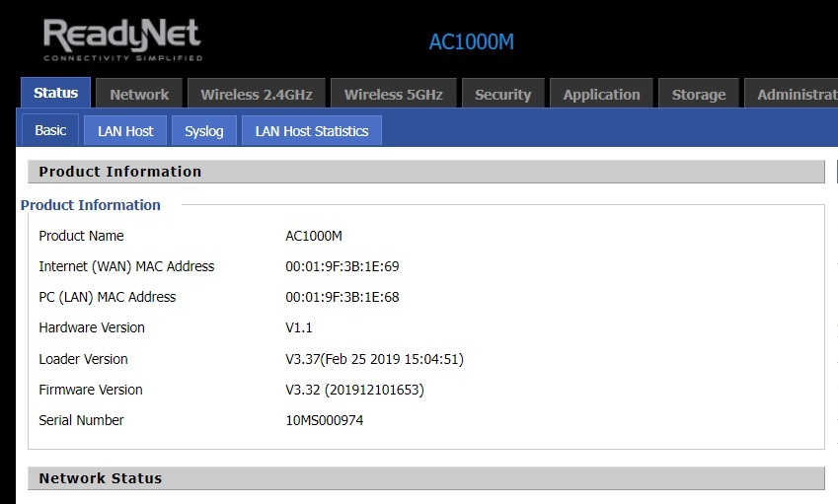Open the Administration tab
The width and height of the screenshot is (838, 504).
coord(796,95)
